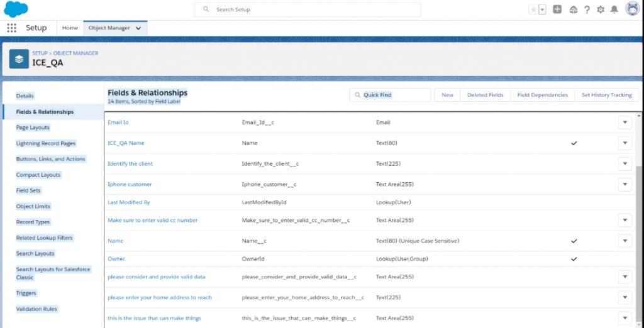Open the Global Actions plus icon
The height and width of the screenshot is (328, 644).
557,9
